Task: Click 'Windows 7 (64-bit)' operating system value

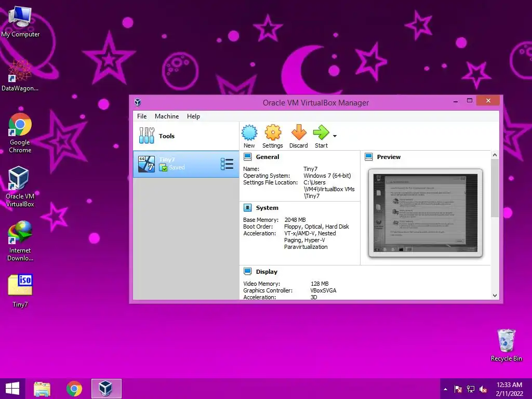Action: [x=327, y=176]
